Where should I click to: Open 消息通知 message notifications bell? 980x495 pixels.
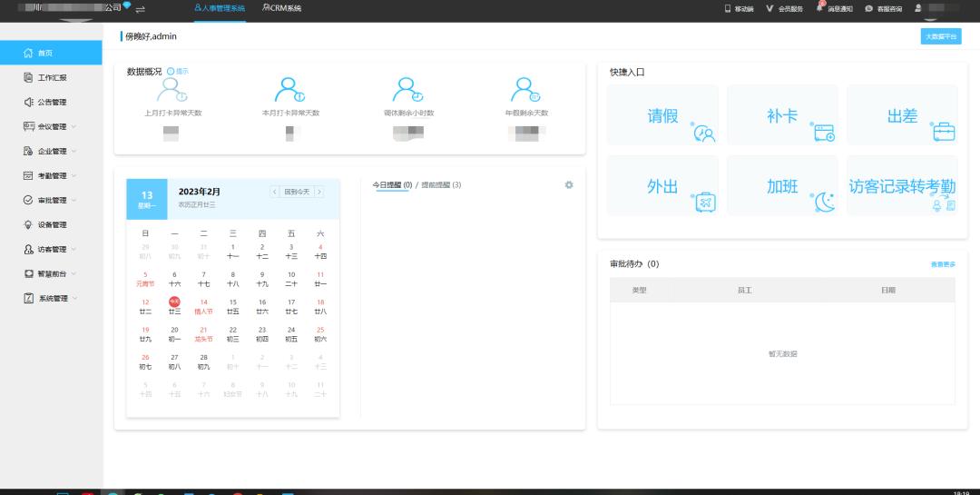point(819,8)
